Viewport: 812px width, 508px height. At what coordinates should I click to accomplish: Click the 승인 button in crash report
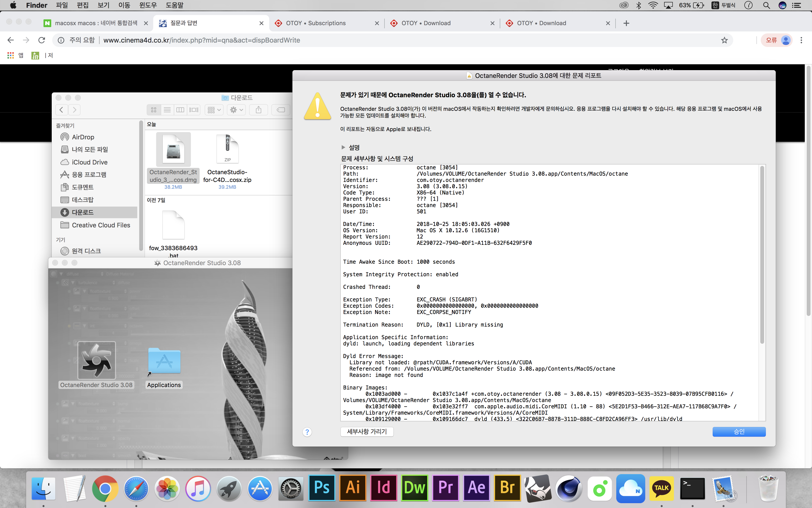click(739, 432)
